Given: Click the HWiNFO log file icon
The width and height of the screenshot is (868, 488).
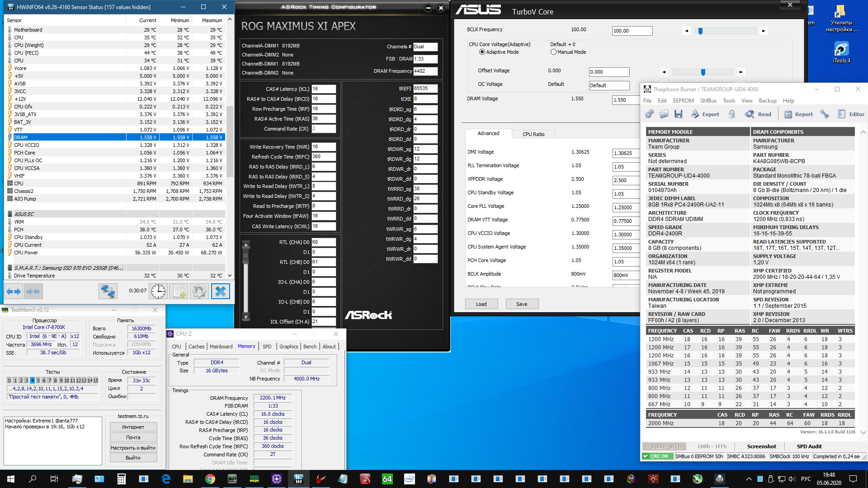Looking at the screenshot, I should (179, 291).
